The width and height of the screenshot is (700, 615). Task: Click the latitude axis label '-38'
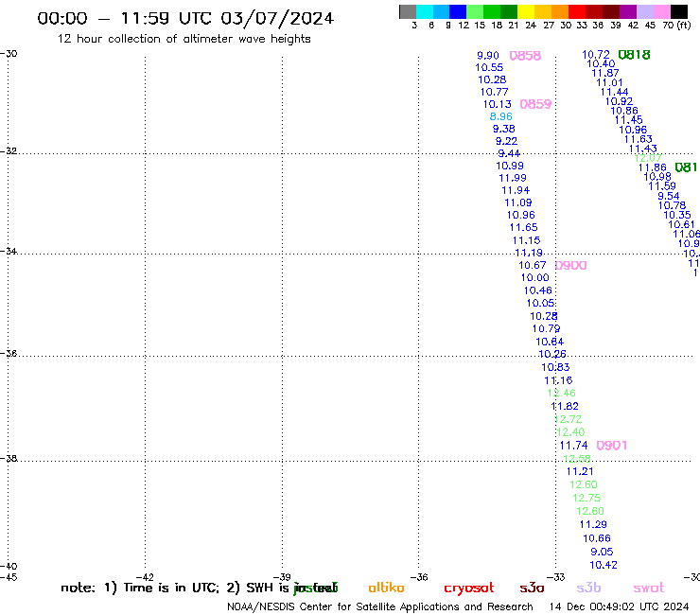[9, 458]
